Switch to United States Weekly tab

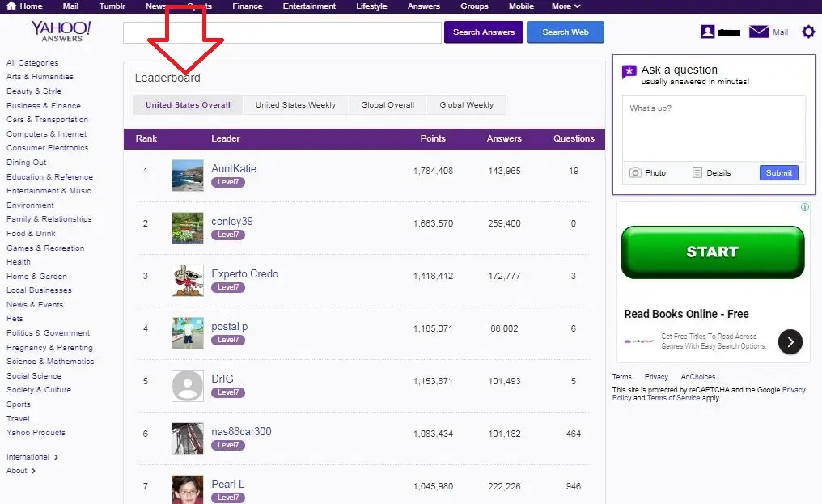295,105
